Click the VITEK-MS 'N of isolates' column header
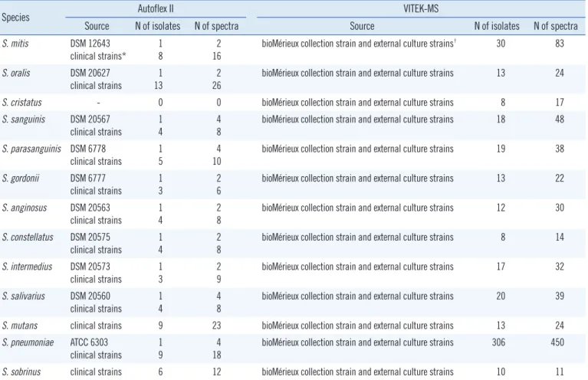 (497, 26)
